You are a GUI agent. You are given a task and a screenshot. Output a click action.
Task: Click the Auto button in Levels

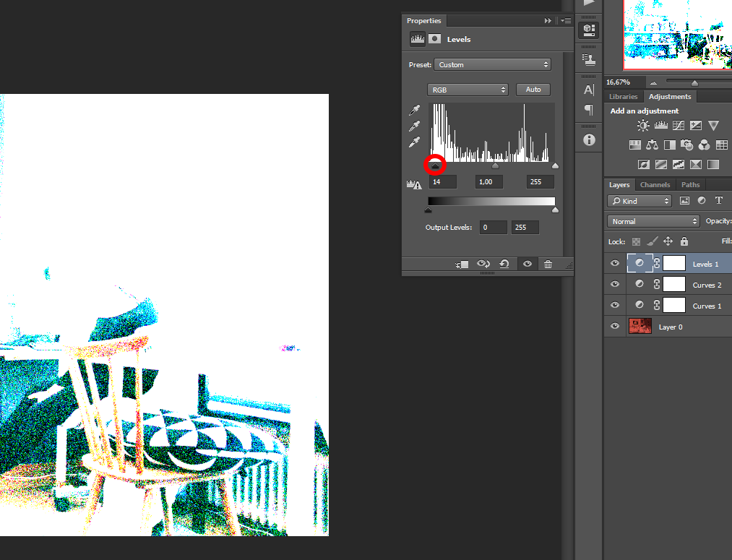point(533,89)
